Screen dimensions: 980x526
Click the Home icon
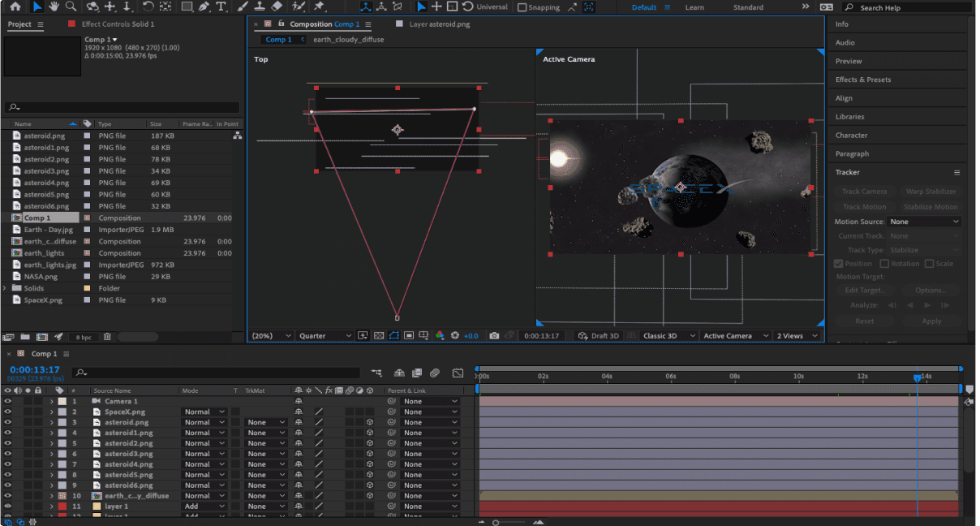coord(15,6)
